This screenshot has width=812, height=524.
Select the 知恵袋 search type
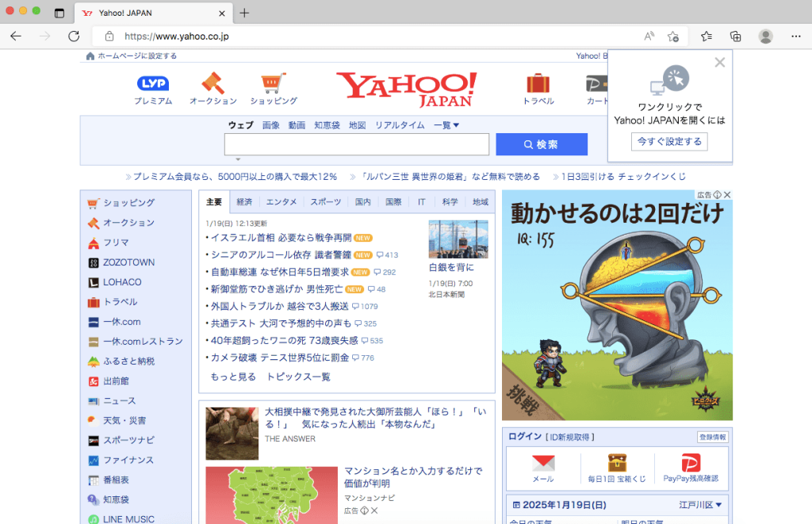[x=327, y=124]
